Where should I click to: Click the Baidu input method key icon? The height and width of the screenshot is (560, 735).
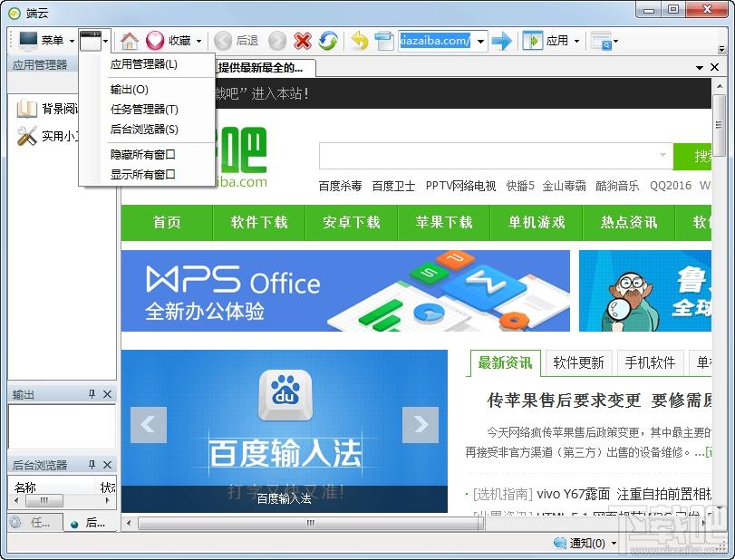coord(285,395)
